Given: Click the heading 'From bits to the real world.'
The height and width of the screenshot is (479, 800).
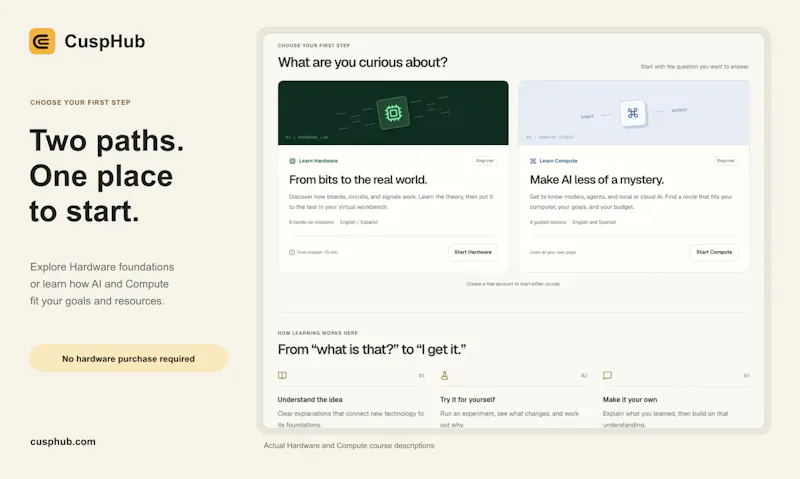Looking at the screenshot, I should click(x=358, y=180).
